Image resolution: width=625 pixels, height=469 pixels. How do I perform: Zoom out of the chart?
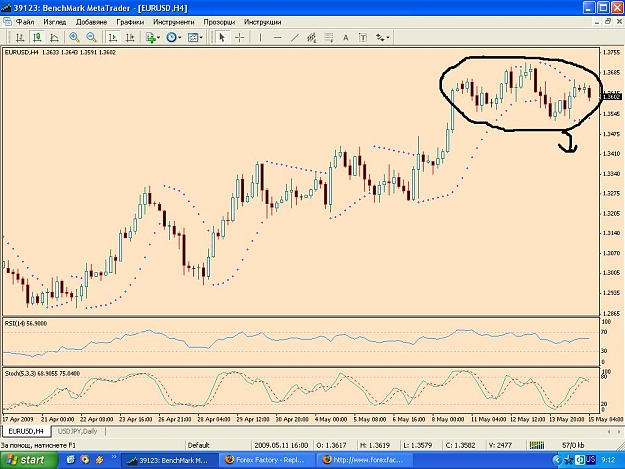92,37
